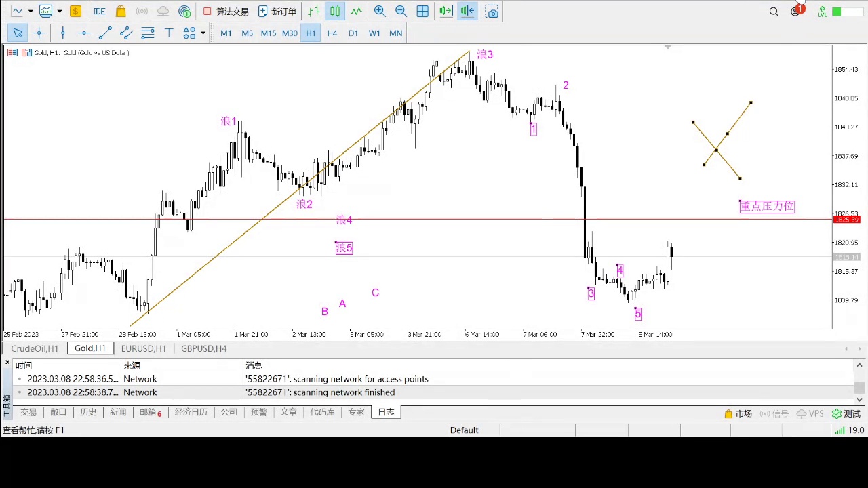Screen dimensions: 868x488
Task: Switch timeframe to M30
Action: (290, 33)
